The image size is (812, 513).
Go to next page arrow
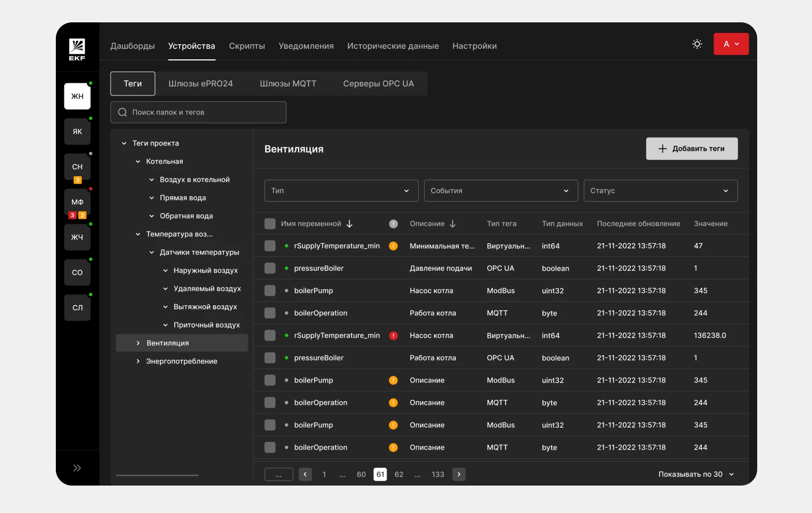(459, 474)
